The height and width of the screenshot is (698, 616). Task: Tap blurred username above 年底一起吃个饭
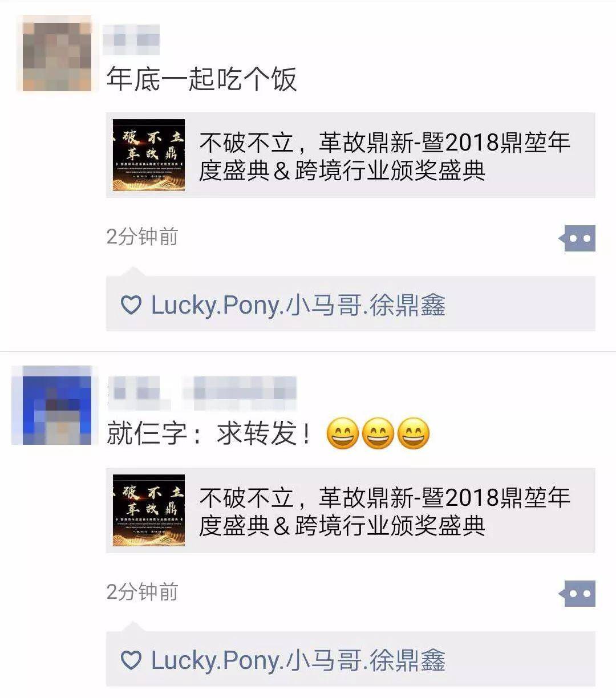[131, 40]
